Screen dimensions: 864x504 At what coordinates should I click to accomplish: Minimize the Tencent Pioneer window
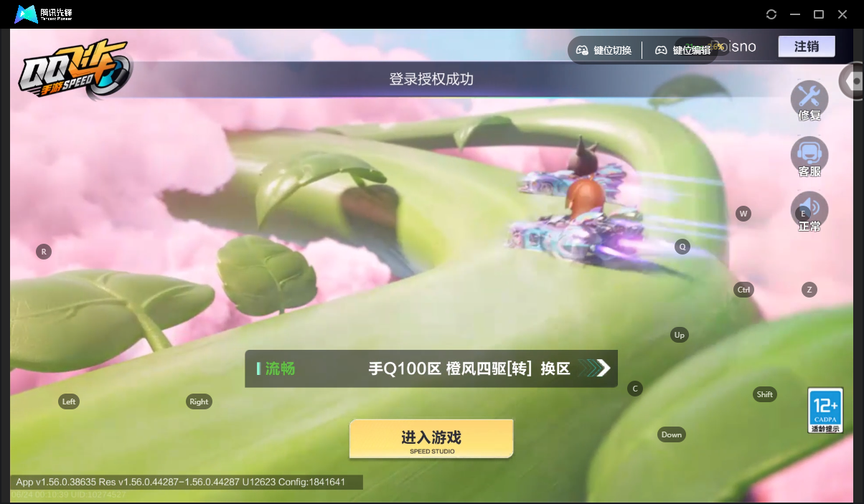point(794,14)
